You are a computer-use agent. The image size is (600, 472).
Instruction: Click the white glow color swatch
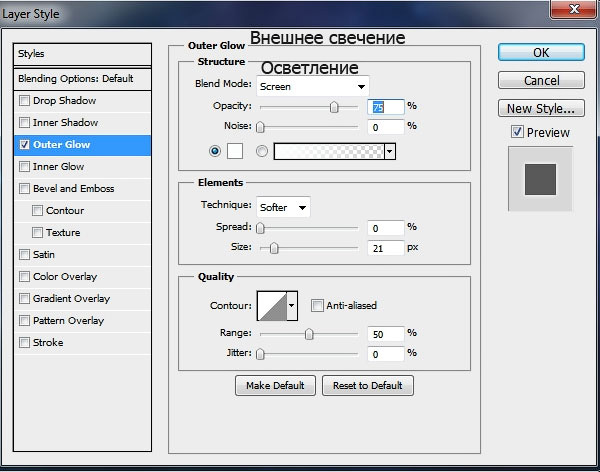(x=236, y=151)
